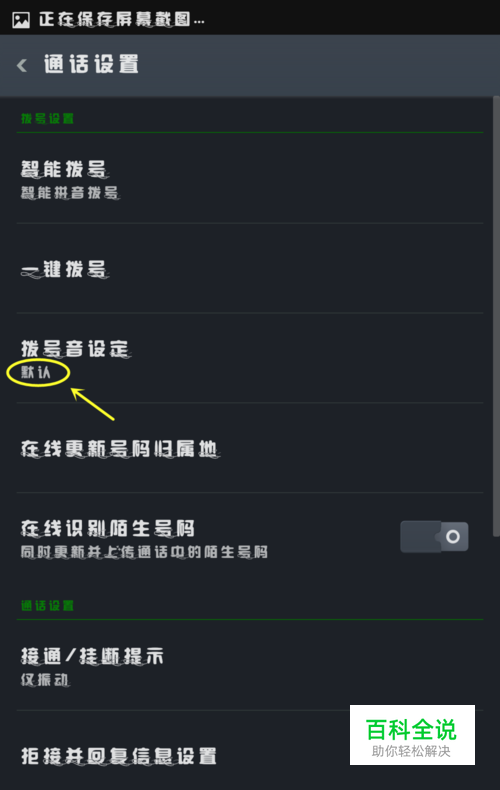Tap the 拨号设置 section header

(47, 118)
